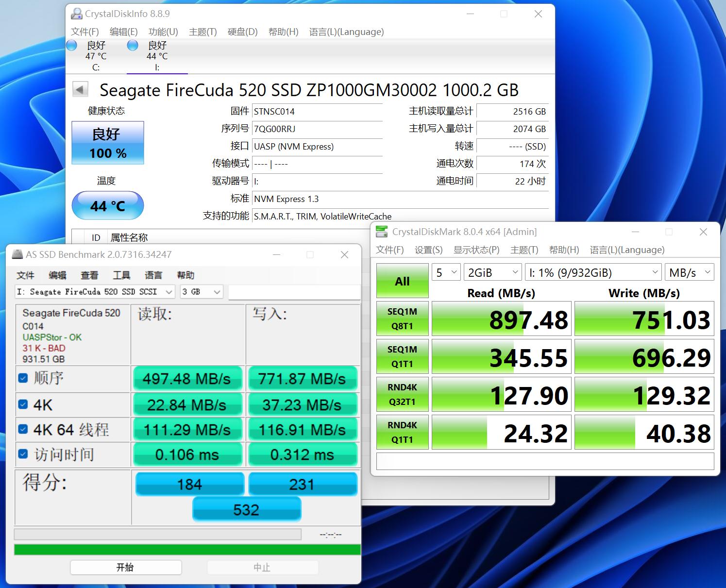Click the All button to run every test

click(402, 281)
